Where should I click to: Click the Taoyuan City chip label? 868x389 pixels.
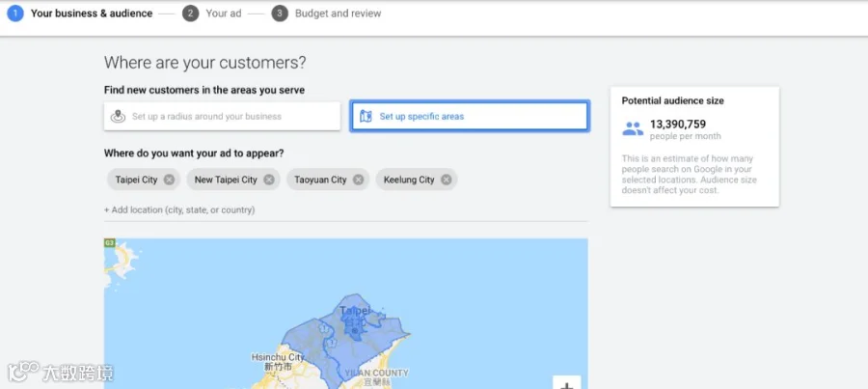[x=320, y=180]
